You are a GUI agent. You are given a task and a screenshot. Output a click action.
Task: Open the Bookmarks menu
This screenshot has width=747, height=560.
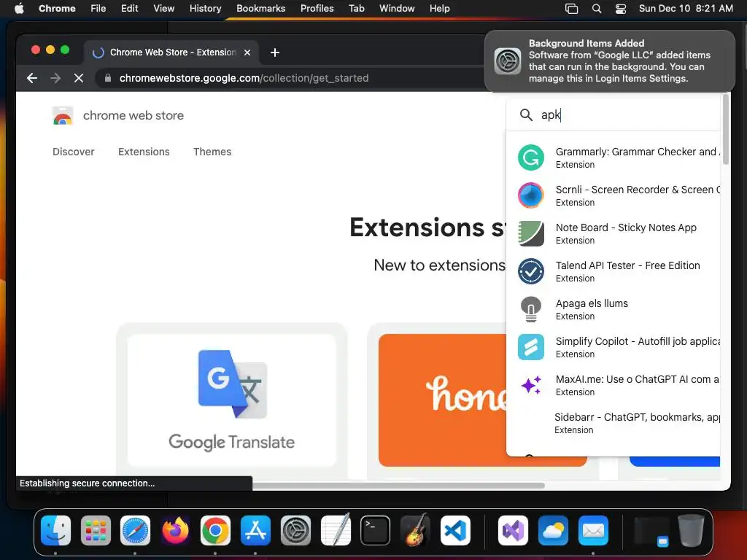click(260, 9)
